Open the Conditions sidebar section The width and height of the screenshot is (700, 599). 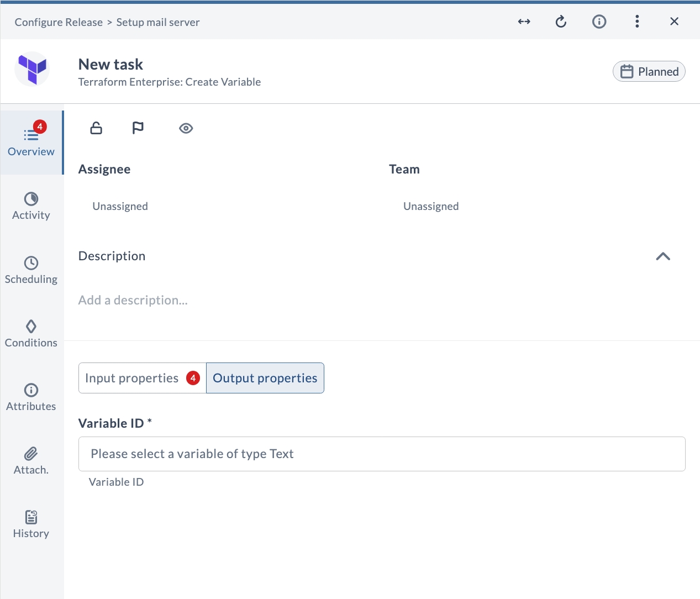pos(31,334)
